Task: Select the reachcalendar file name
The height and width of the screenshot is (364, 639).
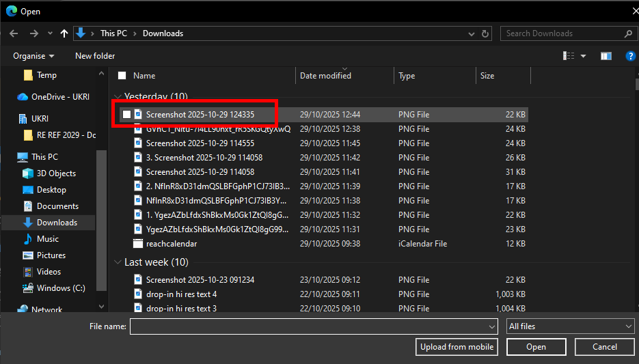Action: (x=172, y=244)
